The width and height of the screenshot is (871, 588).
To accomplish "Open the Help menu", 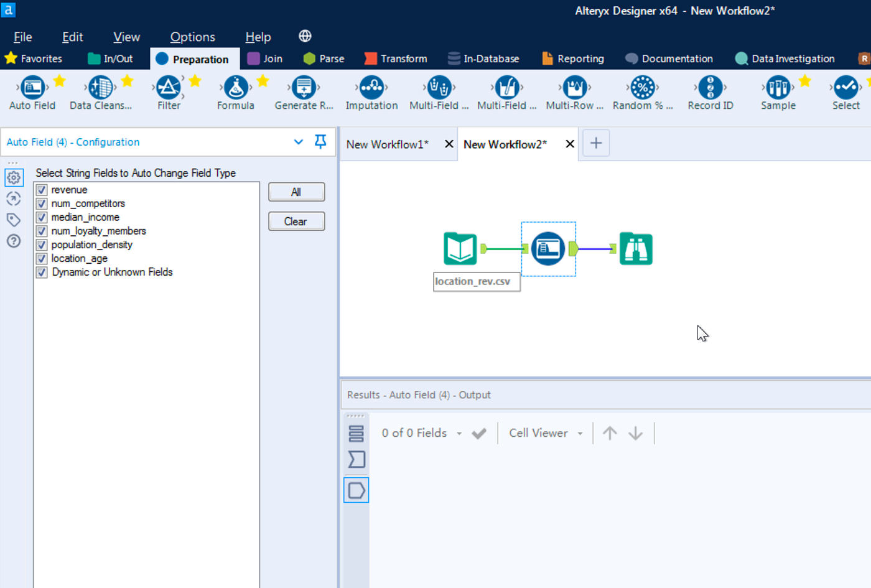I will pyautogui.click(x=258, y=37).
